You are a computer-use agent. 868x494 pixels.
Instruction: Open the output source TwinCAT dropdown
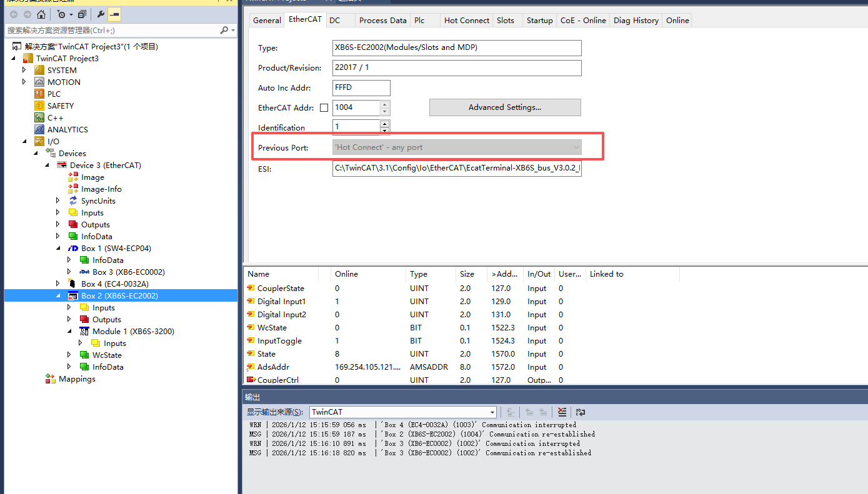[x=492, y=412]
